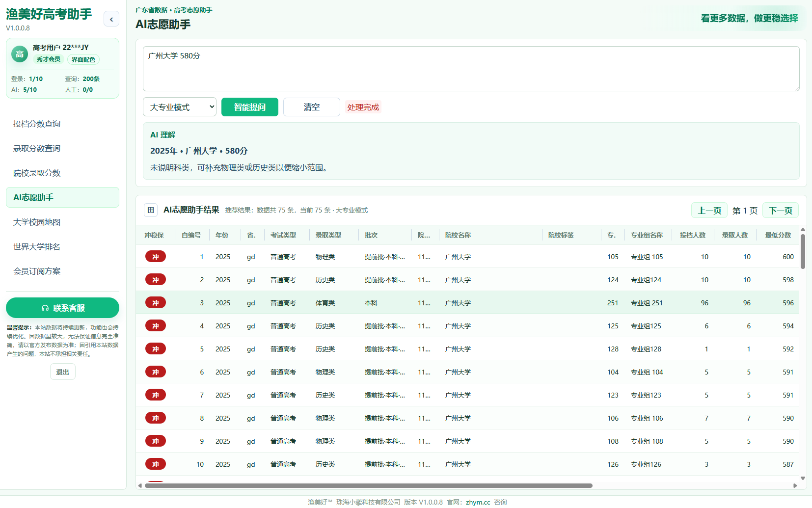Select AI志愿助手 in the sidebar
Viewport: 812px width, 508px height.
click(62, 197)
